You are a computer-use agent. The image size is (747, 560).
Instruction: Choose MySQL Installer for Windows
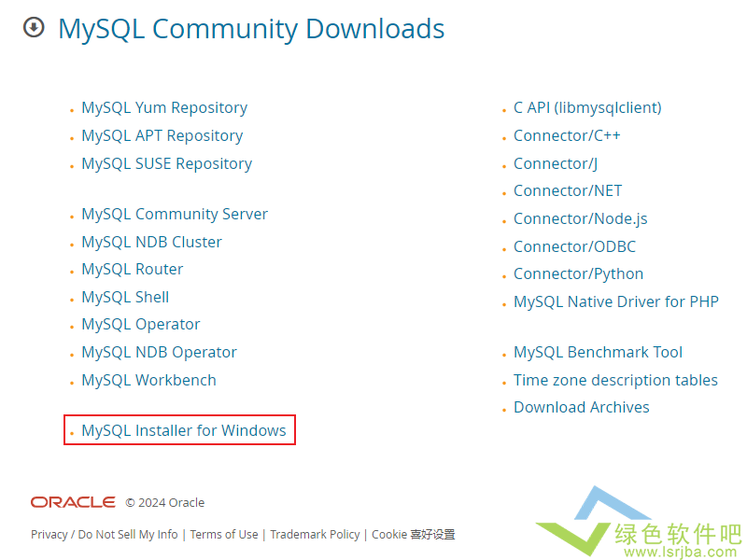pyautogui.click(x=183, y=430)
